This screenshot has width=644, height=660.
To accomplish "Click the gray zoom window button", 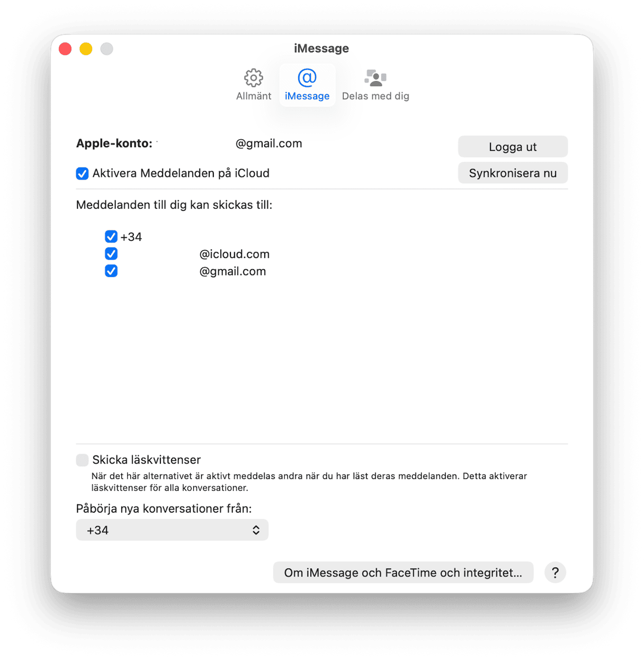I will [x=106, y=49].
